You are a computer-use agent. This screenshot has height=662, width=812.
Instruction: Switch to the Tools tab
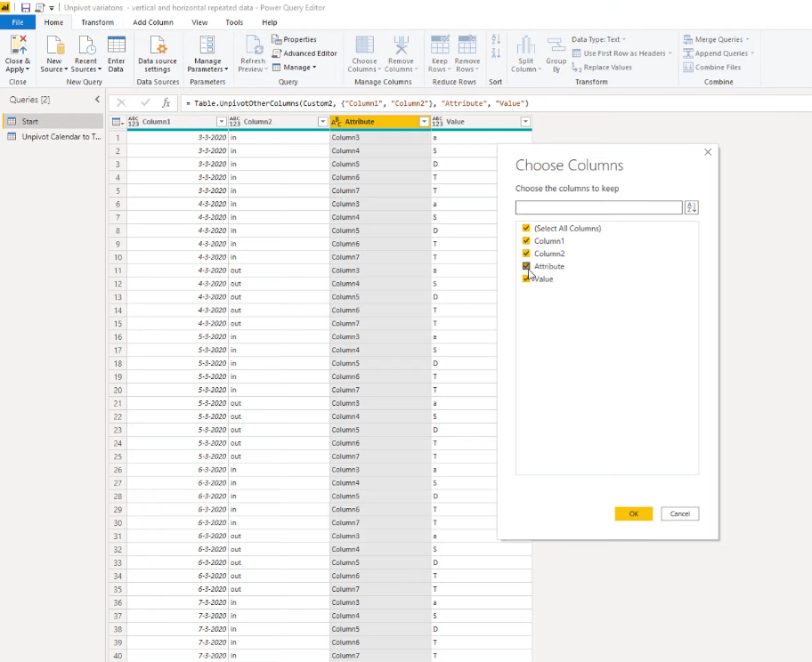[234, 22]
